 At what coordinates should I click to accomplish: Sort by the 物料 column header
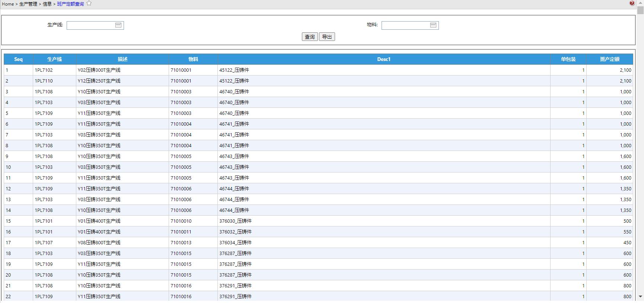point(193,59)
